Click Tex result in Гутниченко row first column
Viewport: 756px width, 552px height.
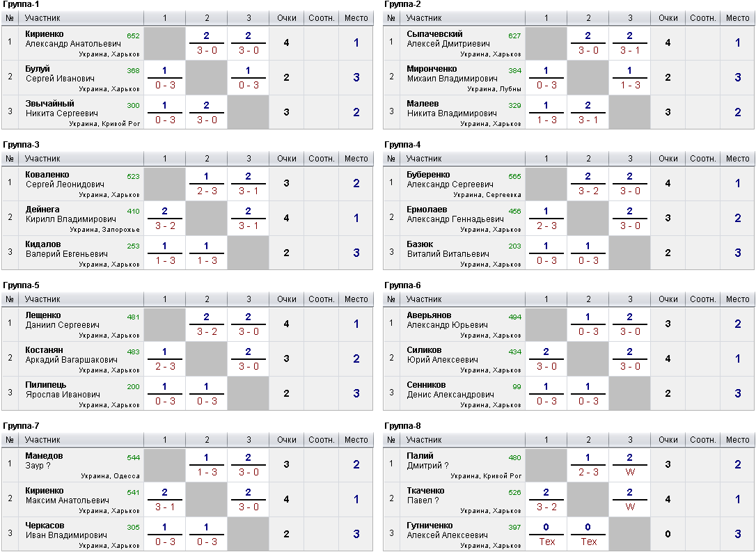546,542
